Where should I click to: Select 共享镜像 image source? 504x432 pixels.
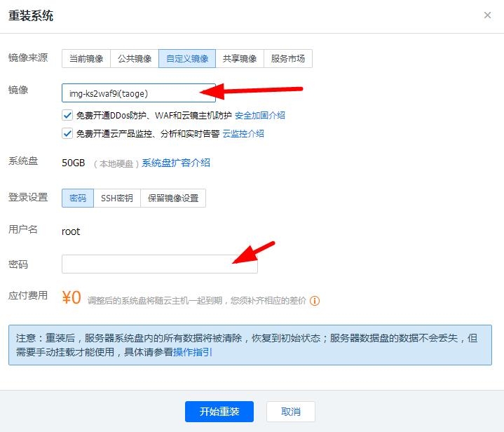point(240,59)
